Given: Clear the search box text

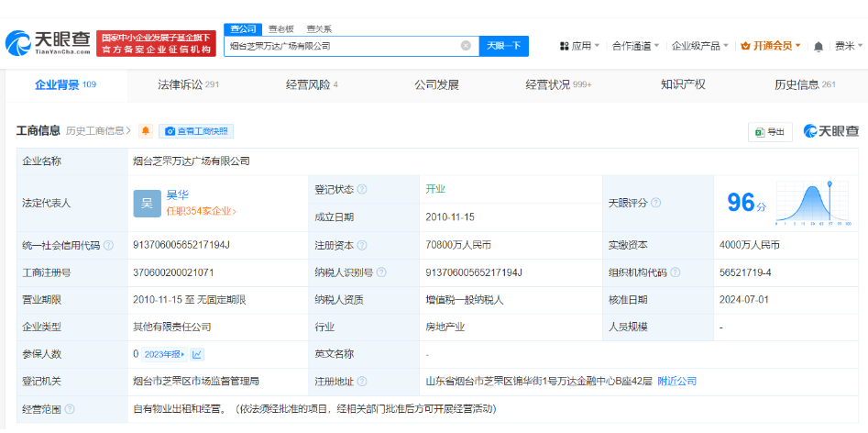Looking at the screenshot, I should point(466,45).
